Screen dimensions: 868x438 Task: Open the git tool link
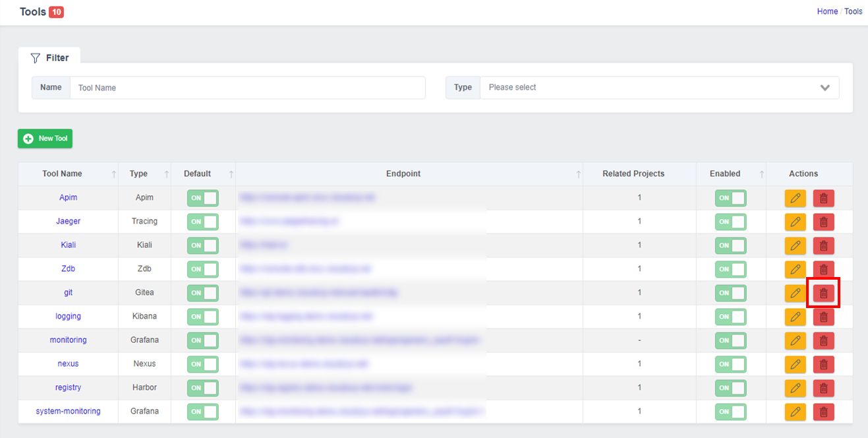69,293
